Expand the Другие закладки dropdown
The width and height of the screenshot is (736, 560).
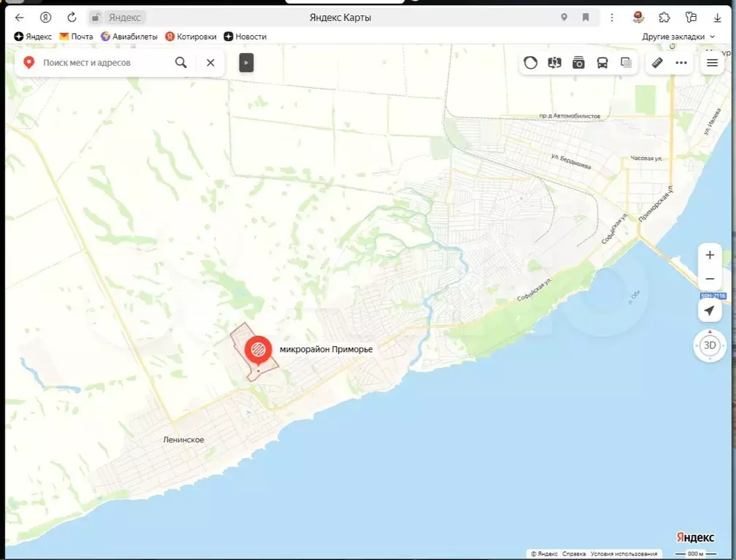(x=678, y=37)
